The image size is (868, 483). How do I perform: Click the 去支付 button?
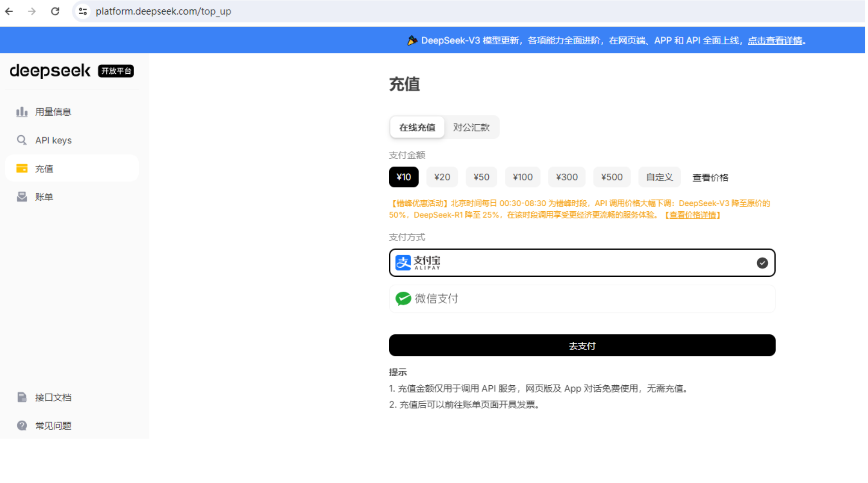[582, 346]
